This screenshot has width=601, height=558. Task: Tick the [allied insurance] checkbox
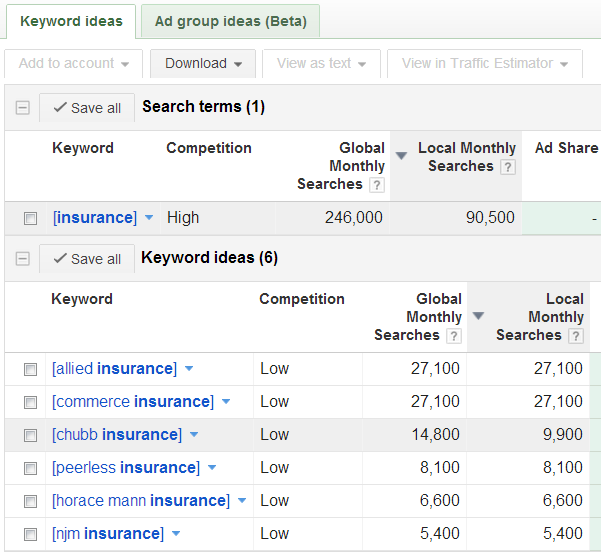(30, 369)
